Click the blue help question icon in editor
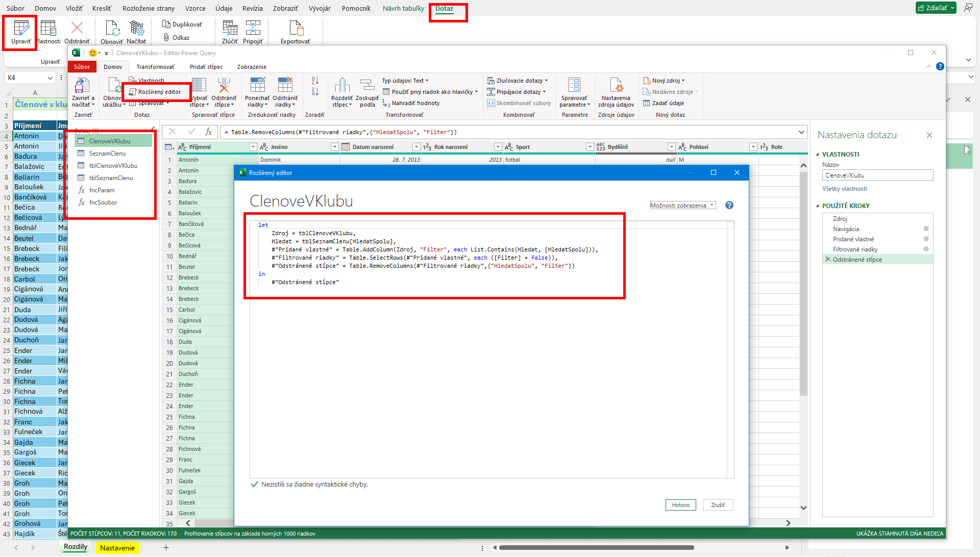980x557 pixels. tap(729, 205)
